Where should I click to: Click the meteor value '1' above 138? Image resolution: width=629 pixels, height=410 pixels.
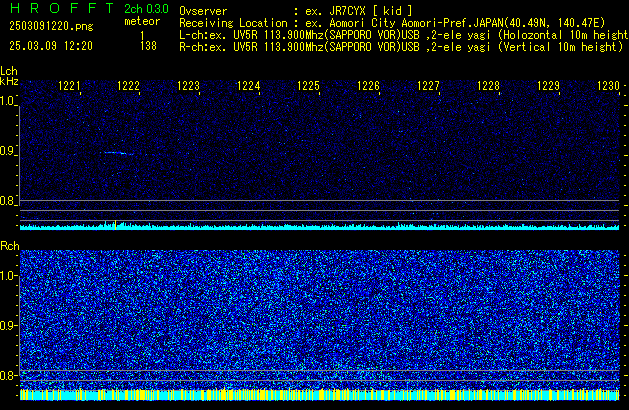[x=142, y=36]
